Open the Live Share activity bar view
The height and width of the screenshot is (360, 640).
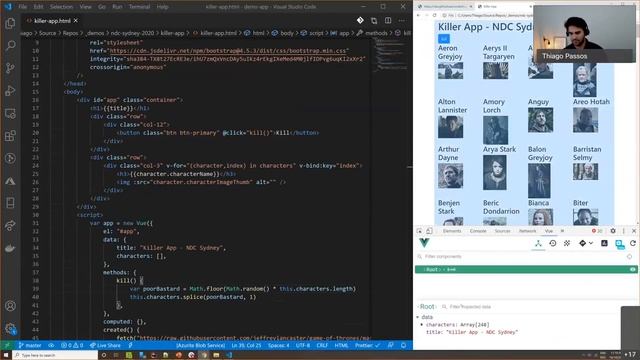tap(10, 225)
